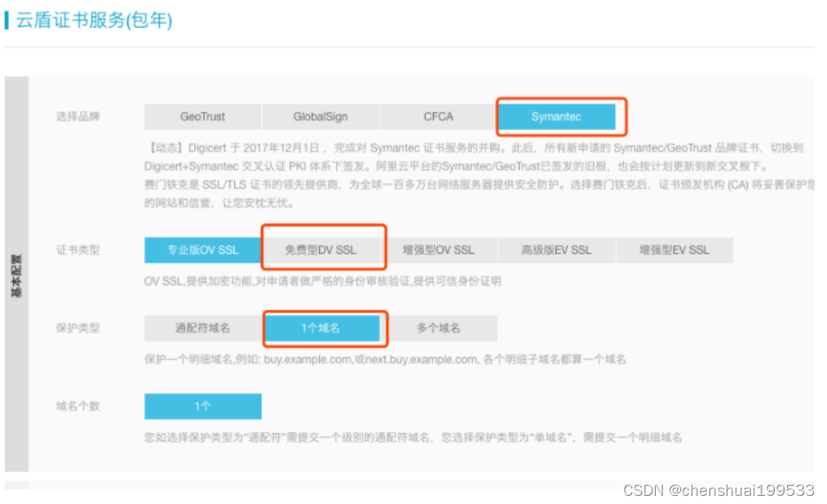
Task: Click the 选择品牌 label
Action: [78, 117]
